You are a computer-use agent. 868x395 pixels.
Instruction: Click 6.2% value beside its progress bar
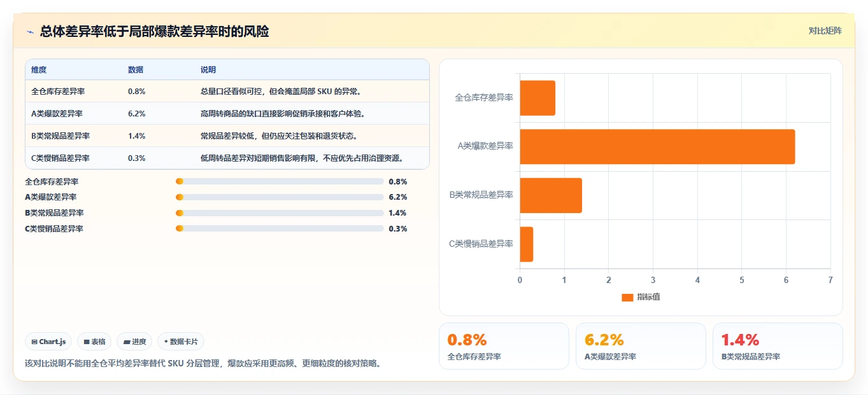[x=398, y=197]
